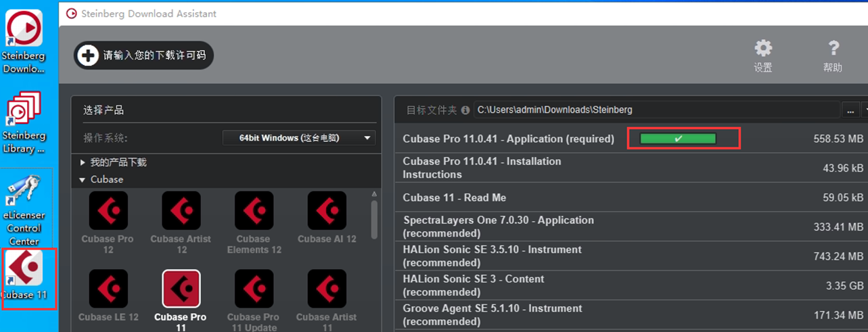Open eLicenser Control Center desktop shortcut
The height and width of the screenshot is (332, 868).
(x=24, y=193)
